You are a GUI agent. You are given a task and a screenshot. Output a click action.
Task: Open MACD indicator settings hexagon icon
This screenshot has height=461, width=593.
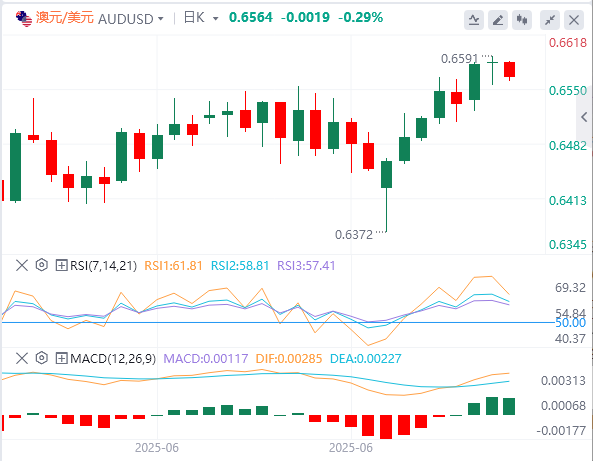(42, 358)
